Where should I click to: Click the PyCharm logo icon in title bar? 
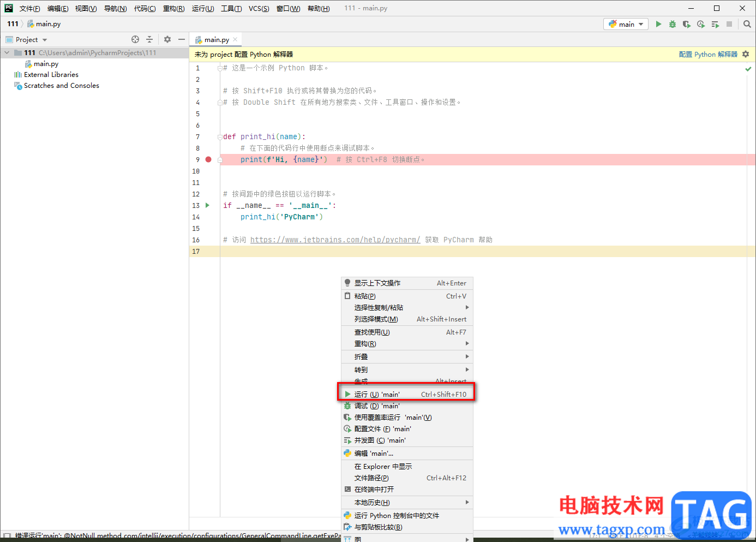pyautogui.click(x=9, y=8)
